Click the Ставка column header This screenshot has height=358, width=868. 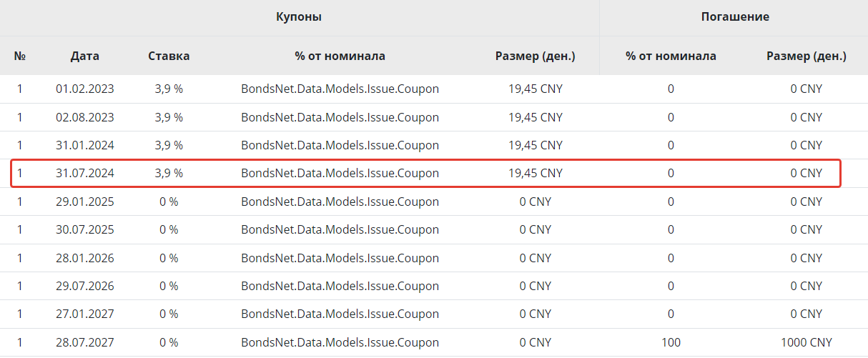(x=169, y=56)
